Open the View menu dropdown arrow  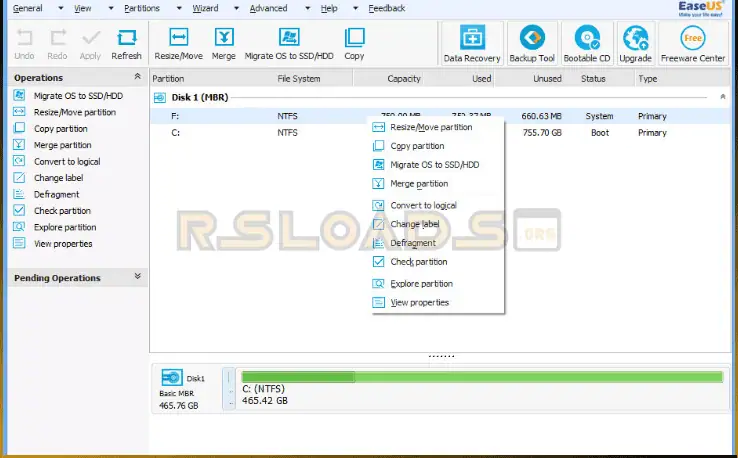coord(111,8)
